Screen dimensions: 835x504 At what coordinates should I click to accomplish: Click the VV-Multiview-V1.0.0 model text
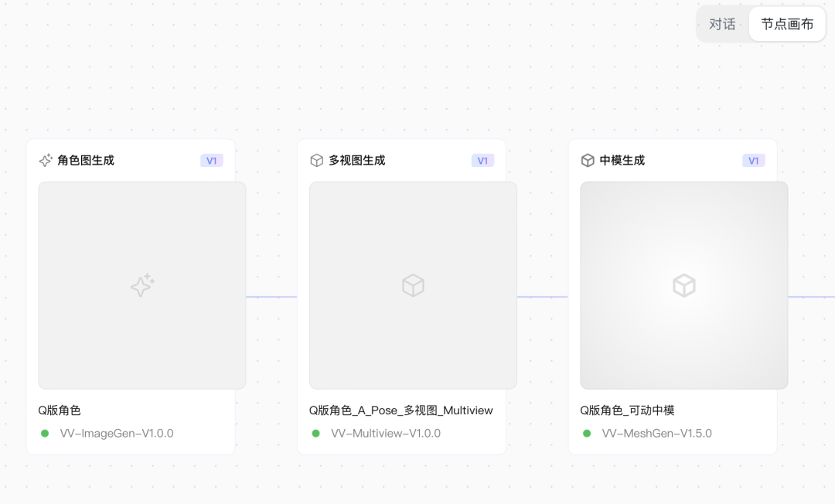pos(386,433)
